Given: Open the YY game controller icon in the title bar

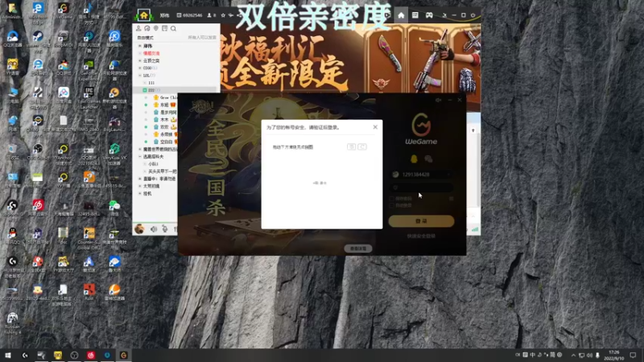Looking at the screenshot, I should point(429,15).
